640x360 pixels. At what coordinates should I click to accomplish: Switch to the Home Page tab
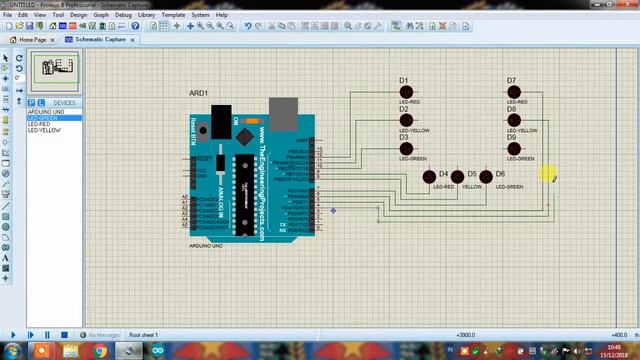(32, 40)
